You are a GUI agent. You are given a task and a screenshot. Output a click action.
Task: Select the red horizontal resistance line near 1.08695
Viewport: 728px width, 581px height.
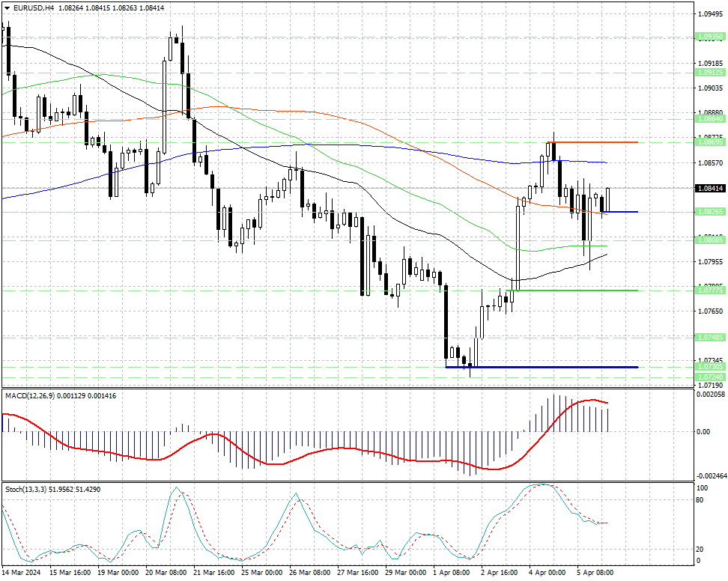pyautogui.click(x=593, y=142)
